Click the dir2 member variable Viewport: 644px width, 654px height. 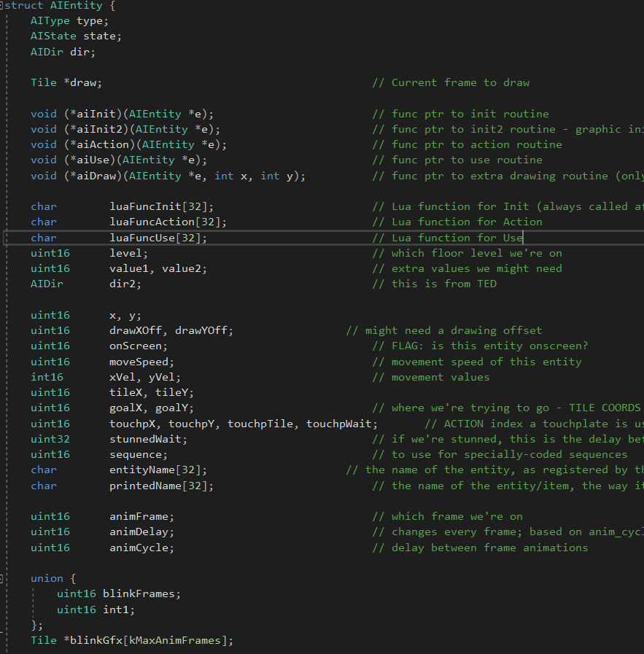coord(123,284)
